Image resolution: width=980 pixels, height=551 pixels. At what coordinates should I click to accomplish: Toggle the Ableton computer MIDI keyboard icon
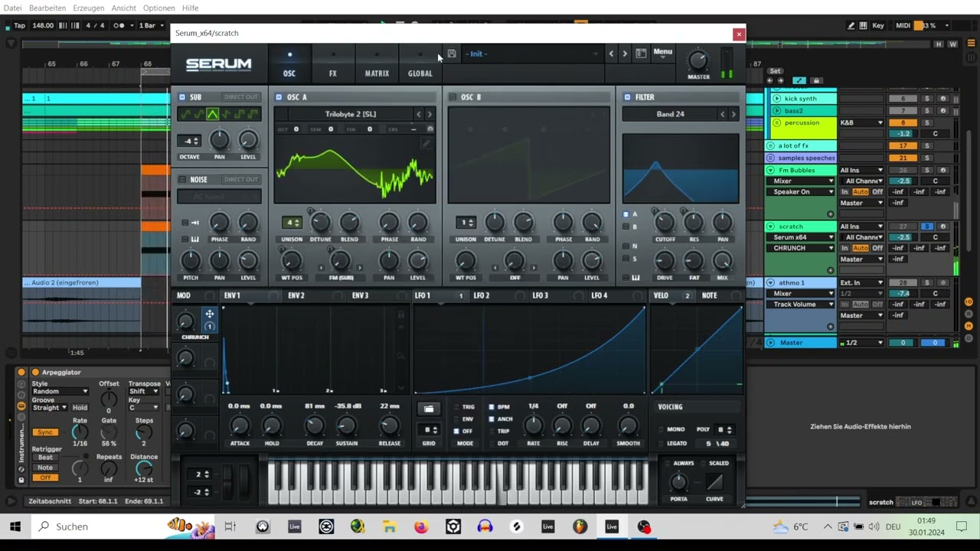[x=864, y=25]
